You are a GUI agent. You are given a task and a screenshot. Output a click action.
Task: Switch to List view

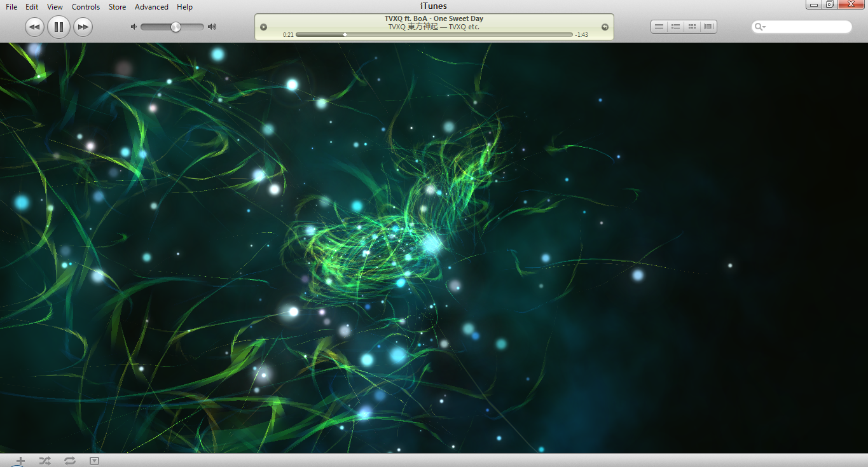[x=658, y=26]
